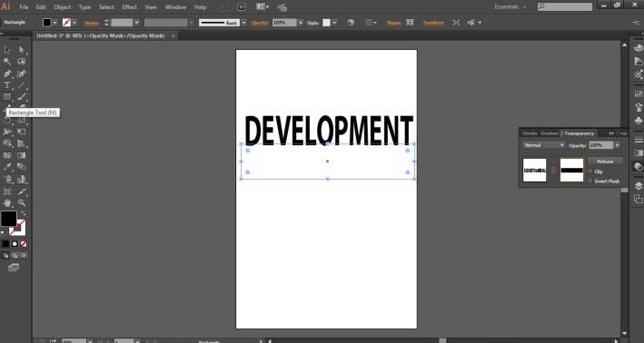
Task: Enable the Clip checkbox
Action: coord(590,171)
